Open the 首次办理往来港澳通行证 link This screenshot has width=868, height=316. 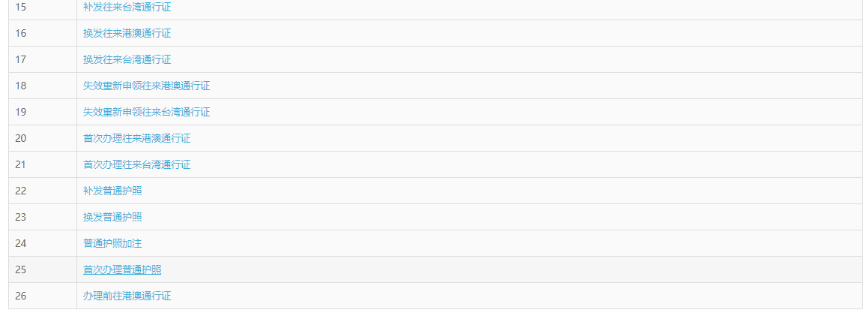[x=136, y=138]
